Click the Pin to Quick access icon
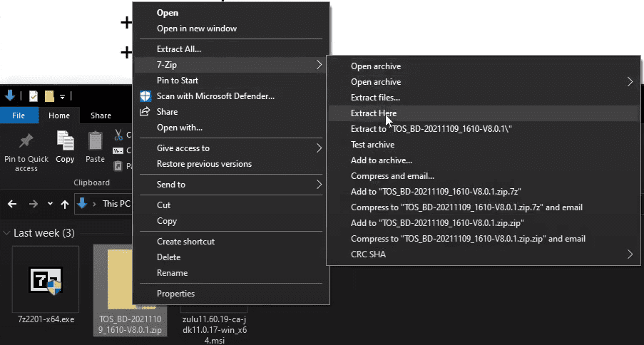 pos(26,142)
